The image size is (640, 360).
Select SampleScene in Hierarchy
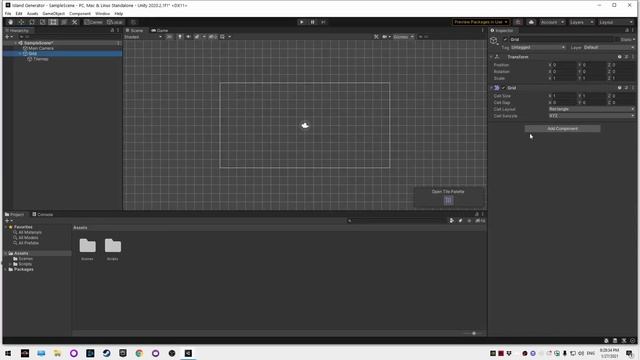(x=38, y=43)
